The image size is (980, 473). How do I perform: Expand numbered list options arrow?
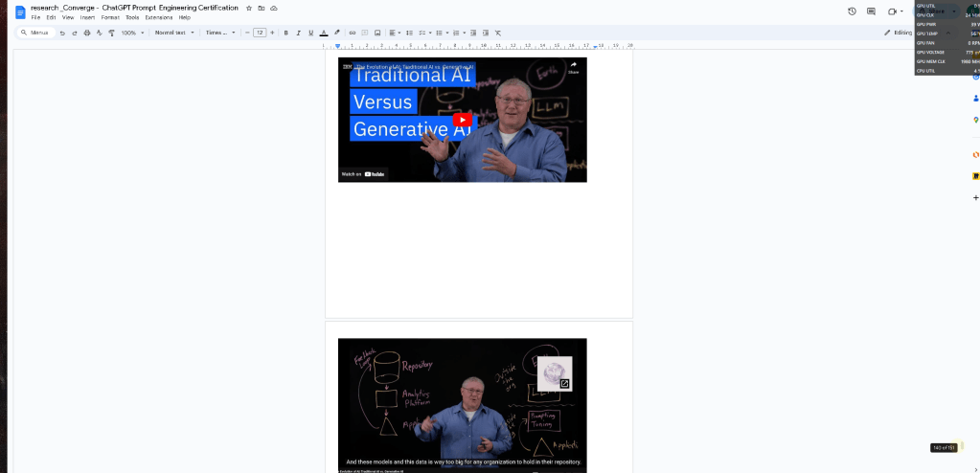[464, 33]
